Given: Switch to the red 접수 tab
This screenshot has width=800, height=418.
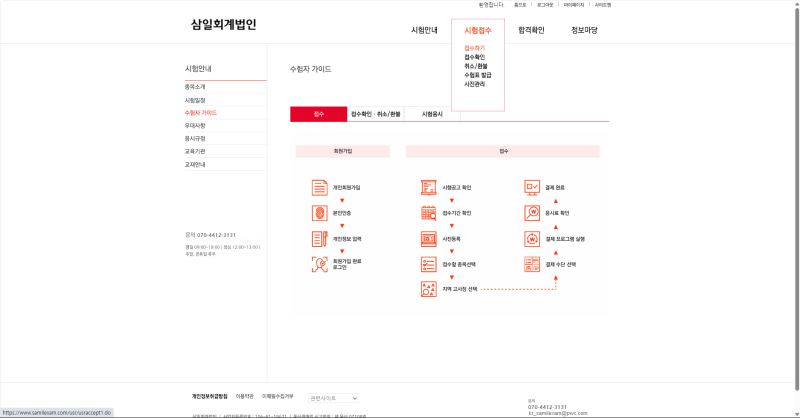Looking at the screenshot, I should tap(318, 114).
